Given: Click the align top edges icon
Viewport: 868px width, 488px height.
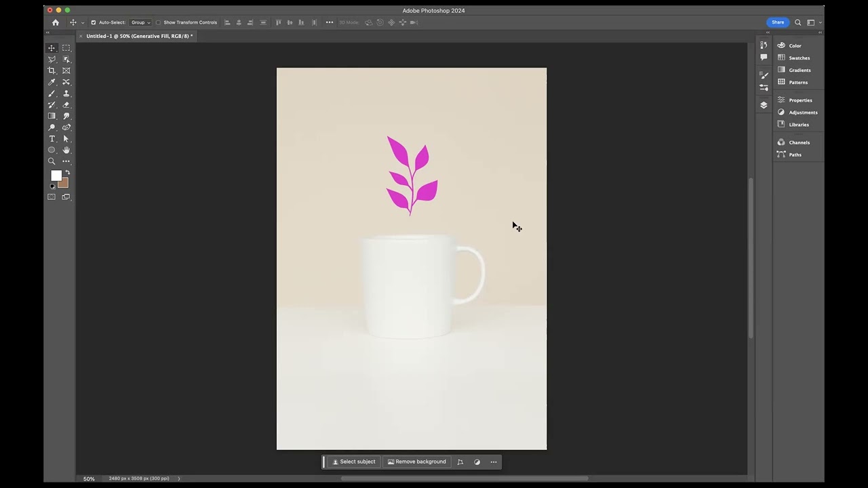Looking at the screenshot, I should (x=279, y=22).
